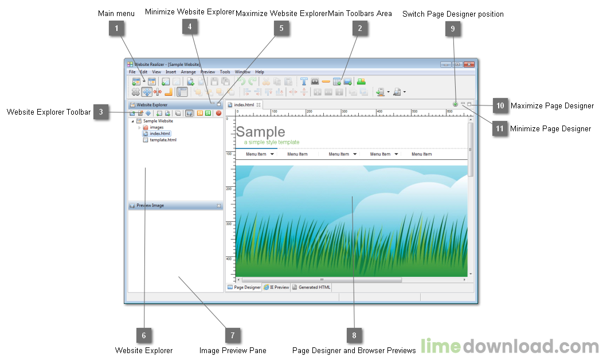This screenshot has width=603, height=364.
Task: Expand the images folder in Website Explorer
Action: click(x=139, y=127)
